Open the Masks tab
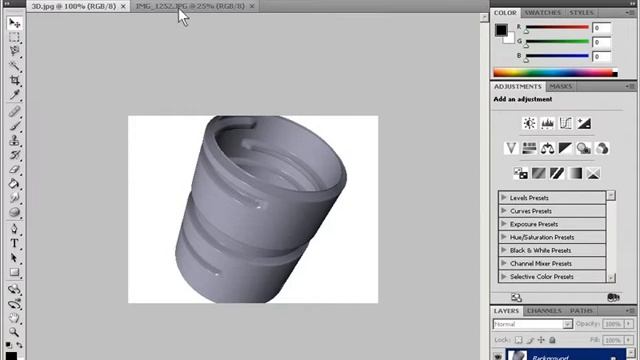This screenshot has height=360, width=640. tap(560, 87)
